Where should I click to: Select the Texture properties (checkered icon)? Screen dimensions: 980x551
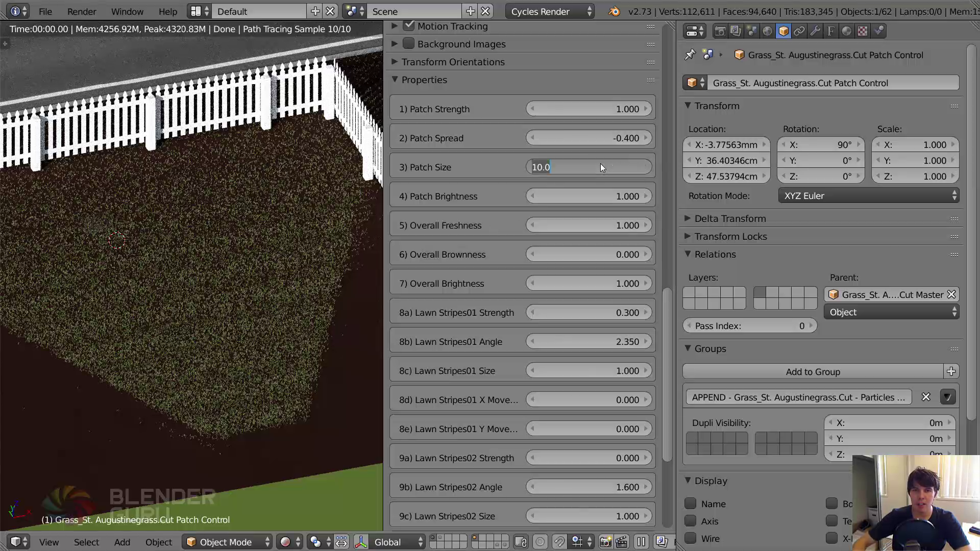click(x=863, y=31)
